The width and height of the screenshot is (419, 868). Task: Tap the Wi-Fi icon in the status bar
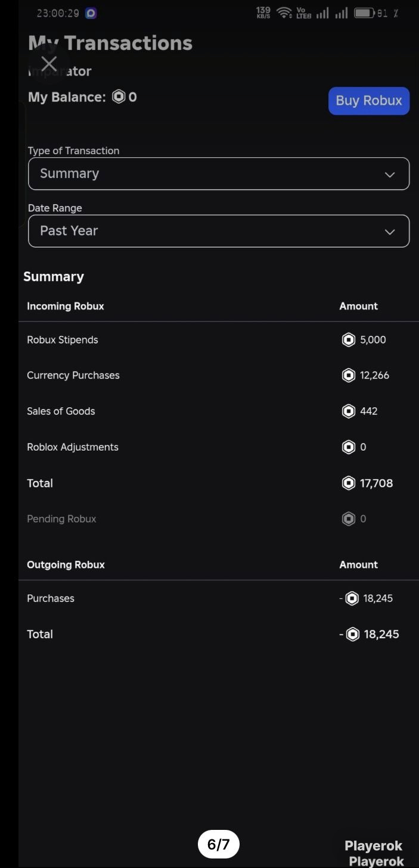(284, 13)
